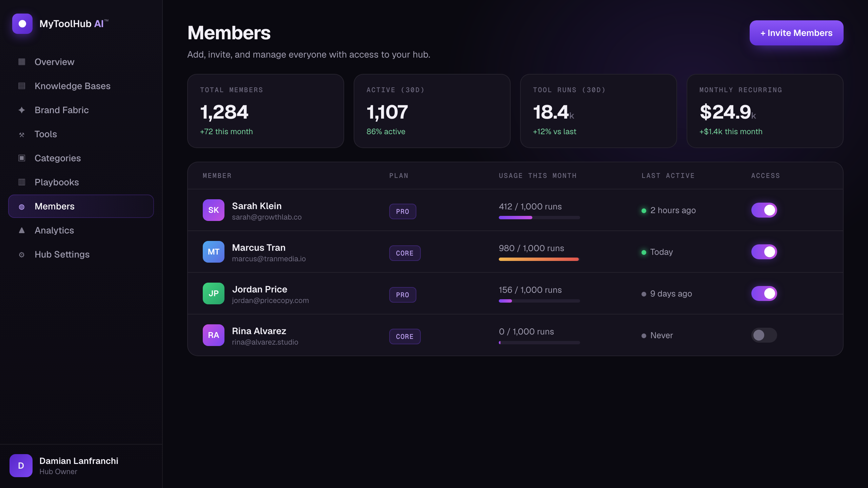
Task: Open Categories from the sidebar
Action: [81, 158]
